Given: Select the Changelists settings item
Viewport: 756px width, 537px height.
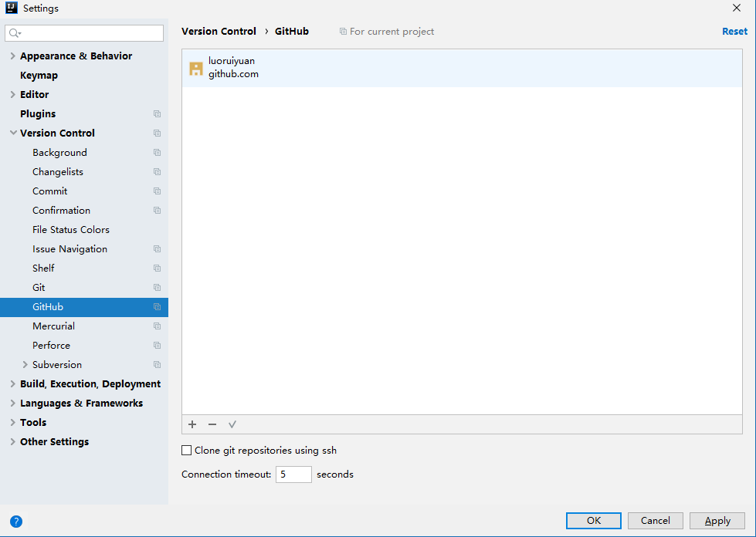Looking at the screenshot, I should (58, 172).
